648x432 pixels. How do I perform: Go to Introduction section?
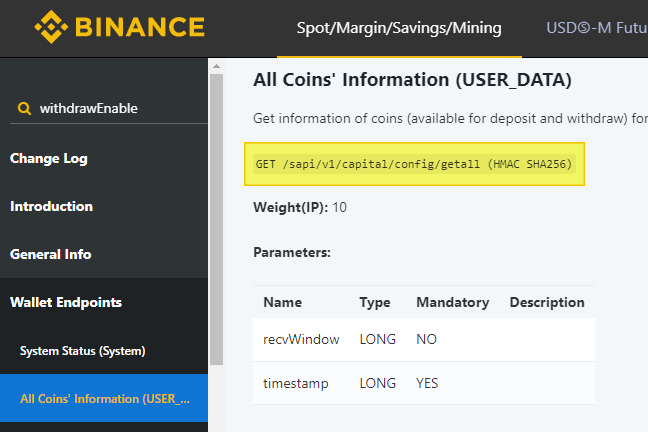[x=51, y=206]
